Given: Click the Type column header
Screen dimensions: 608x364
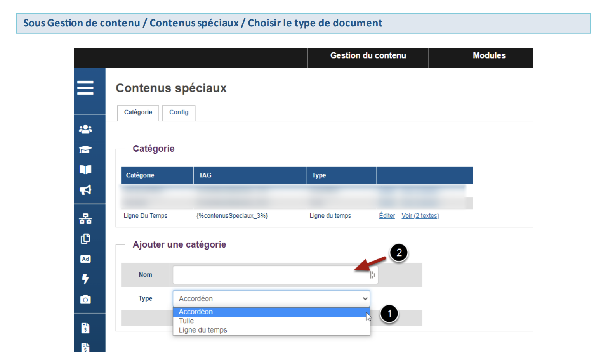Looking at the screenshot, I should pyautogui.click(x=342, y=175).
